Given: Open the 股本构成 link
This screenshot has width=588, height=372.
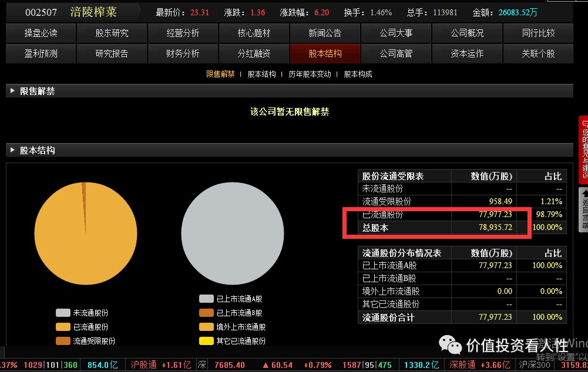Looking at the screenshot, I should pyautogui.click(x=358, y=75).
